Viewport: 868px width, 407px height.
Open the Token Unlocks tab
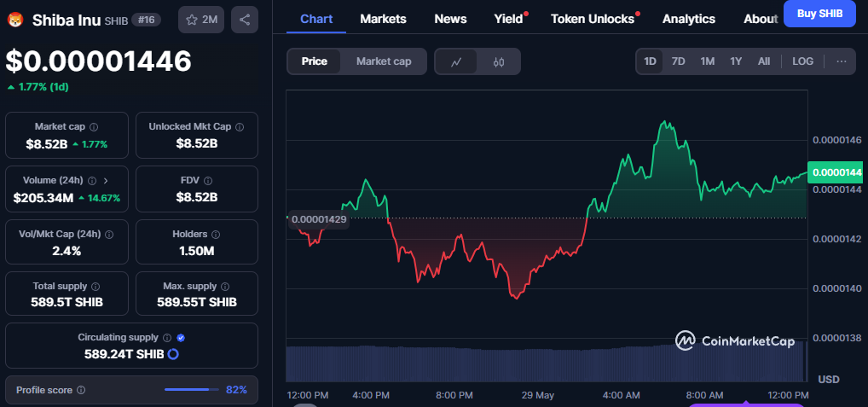(x=593, y=19)
